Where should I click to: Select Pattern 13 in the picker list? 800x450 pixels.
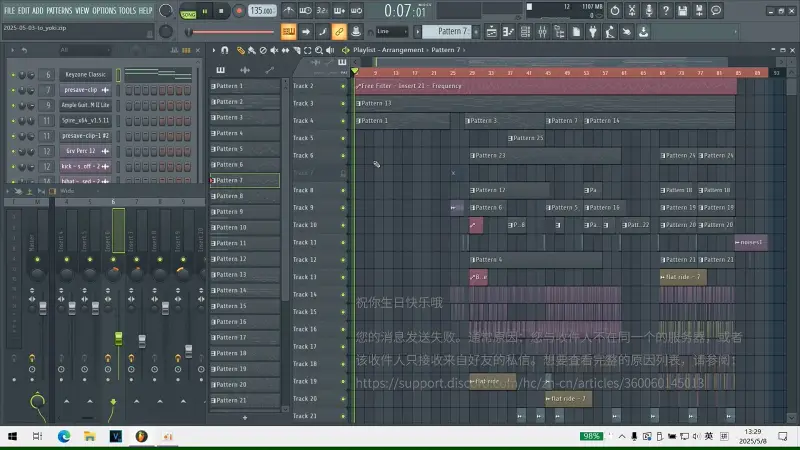(x=245, y=275)
